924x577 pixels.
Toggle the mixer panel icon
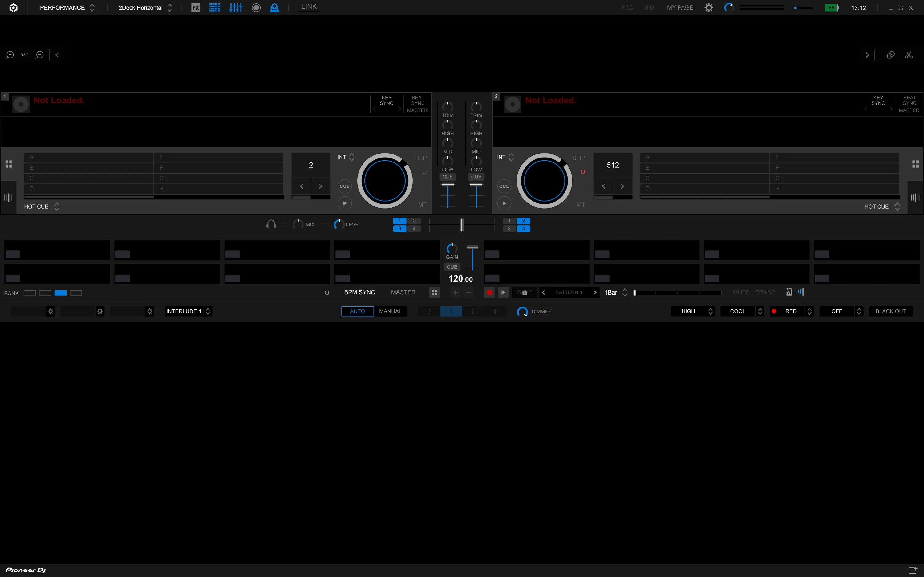pos(236,8)
